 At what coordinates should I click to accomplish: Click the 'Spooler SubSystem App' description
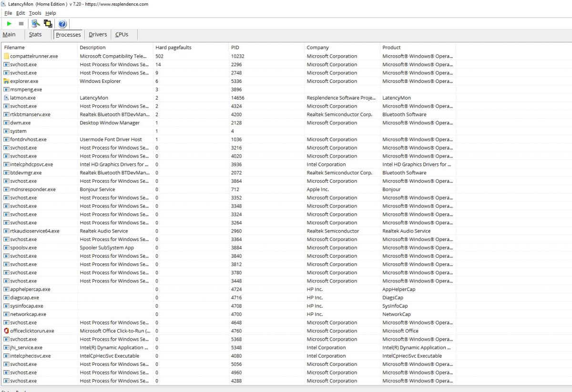(x=107, y=248)
